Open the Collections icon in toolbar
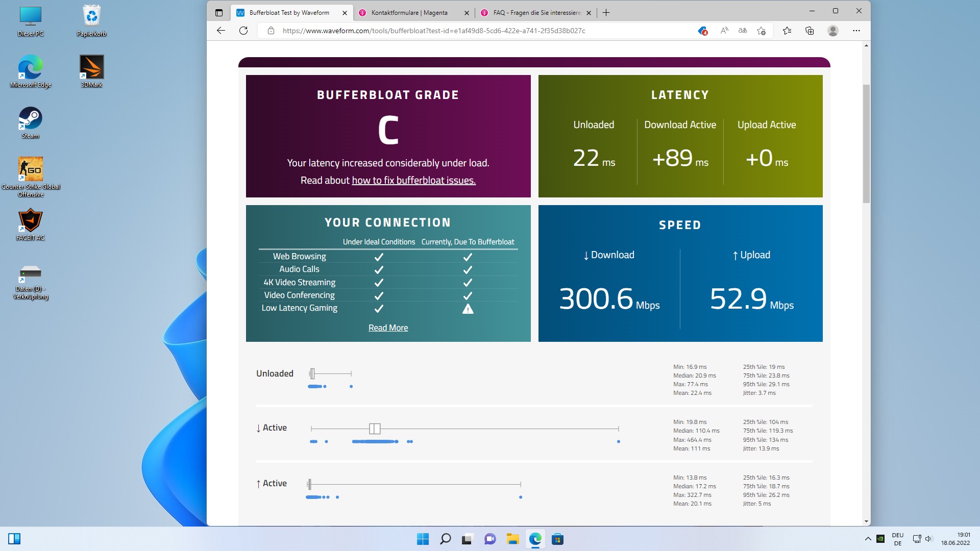 (x=810, y=31)
